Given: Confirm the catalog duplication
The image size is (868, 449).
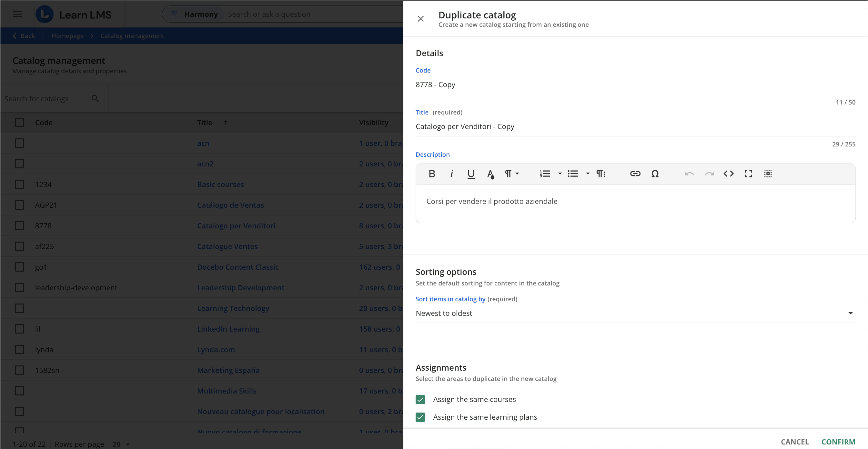Looking at the screenshot, I should pyautogui.click(x=838, y=442).
